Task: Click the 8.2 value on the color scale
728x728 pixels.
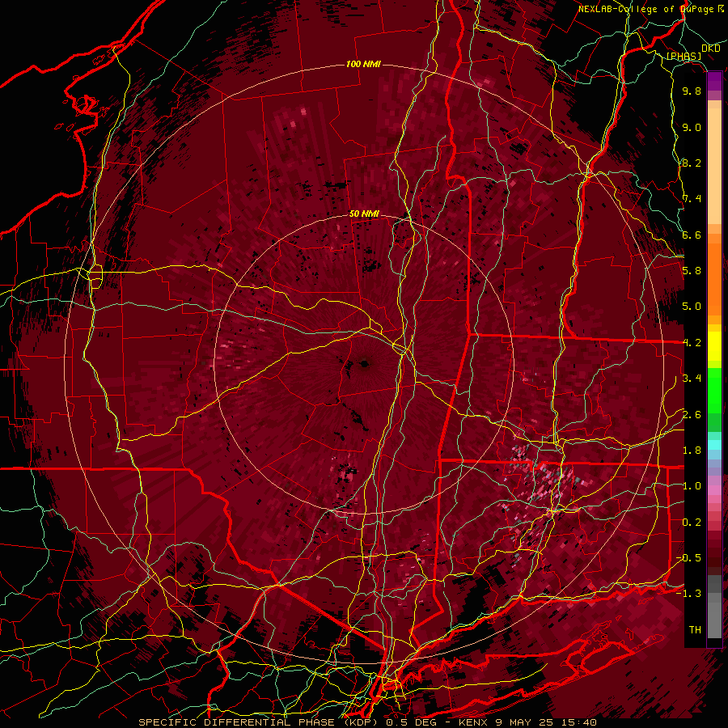Action: click(x=692, y=163)
